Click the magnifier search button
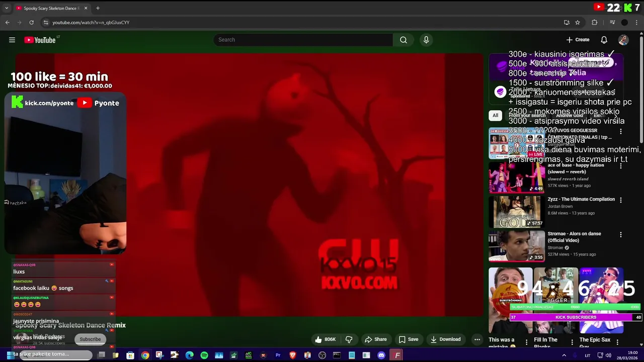The image size is (644, 362). click(x=404, y=40)
